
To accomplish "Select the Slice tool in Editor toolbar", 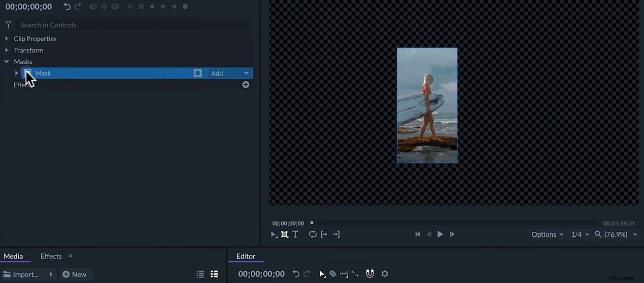I will [x=333, y=274].
